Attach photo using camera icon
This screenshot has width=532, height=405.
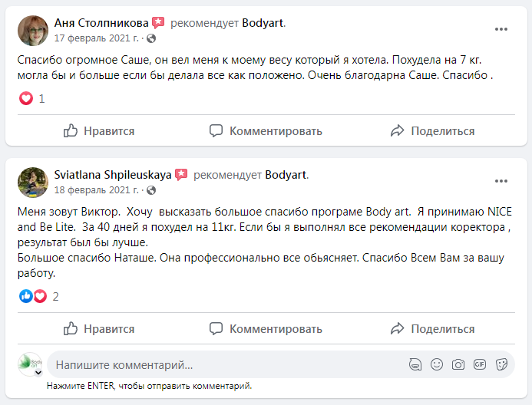coord(458,364)
